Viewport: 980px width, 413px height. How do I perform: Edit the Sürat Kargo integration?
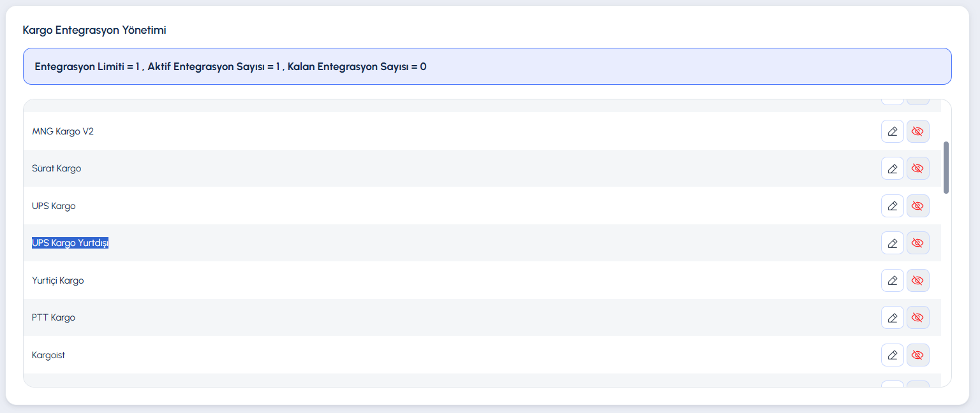893,168
